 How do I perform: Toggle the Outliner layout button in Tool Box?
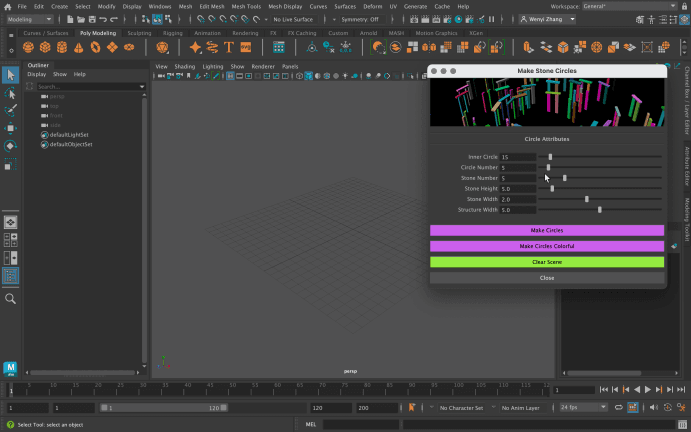tap(11, 276)
